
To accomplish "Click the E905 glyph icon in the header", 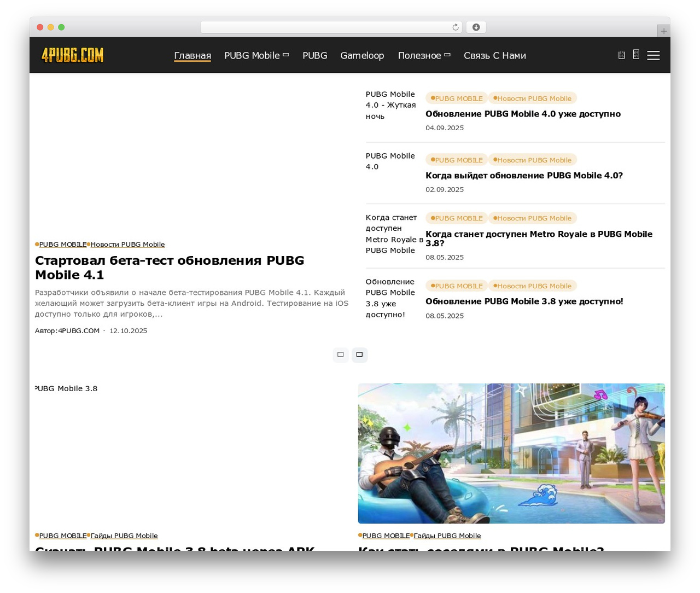I will (621, 55).
